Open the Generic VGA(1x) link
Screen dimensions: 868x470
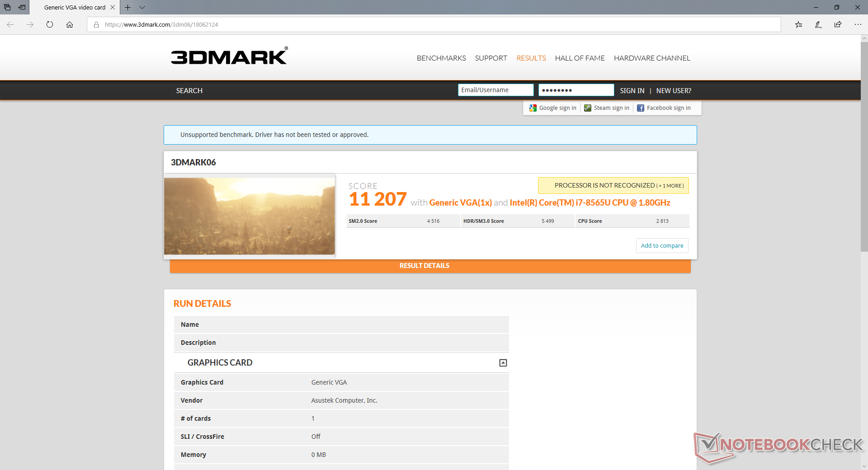click(460, 202)
